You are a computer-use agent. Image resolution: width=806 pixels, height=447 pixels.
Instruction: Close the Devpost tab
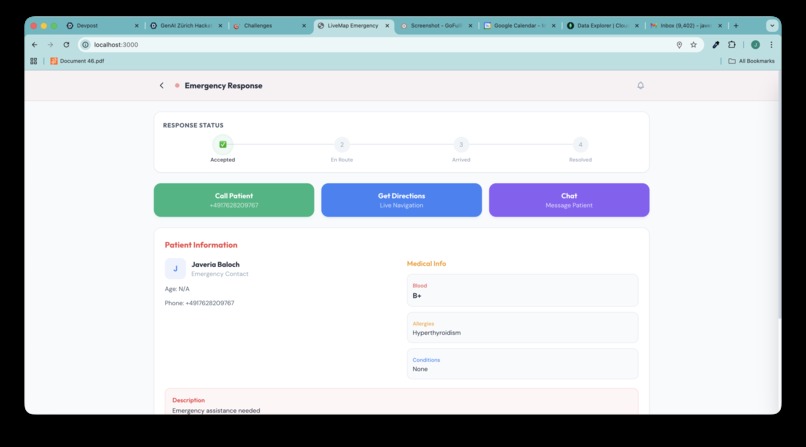coord(137,25)
